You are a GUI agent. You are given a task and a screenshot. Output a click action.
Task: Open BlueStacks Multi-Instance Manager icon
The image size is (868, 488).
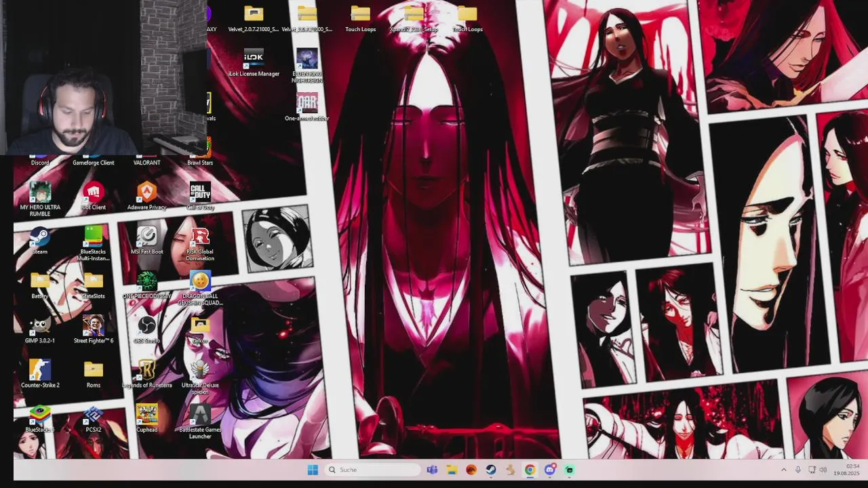pyautogui.click(x=94, y=244)
